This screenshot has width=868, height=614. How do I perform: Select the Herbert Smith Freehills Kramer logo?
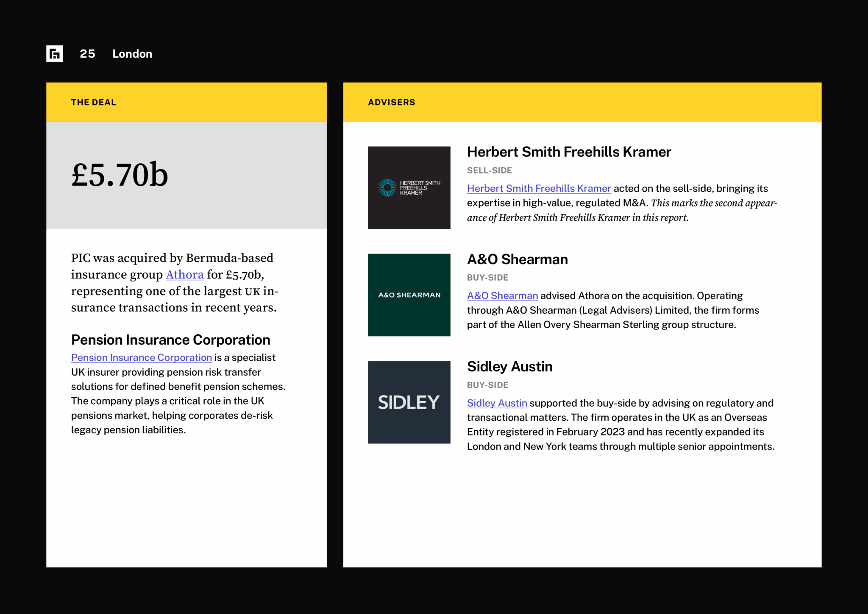(x=409, y=188)
